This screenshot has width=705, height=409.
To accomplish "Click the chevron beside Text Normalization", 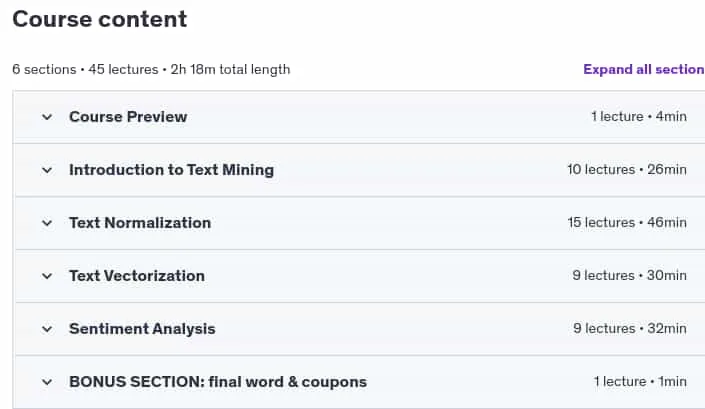I will coord(47,223).
